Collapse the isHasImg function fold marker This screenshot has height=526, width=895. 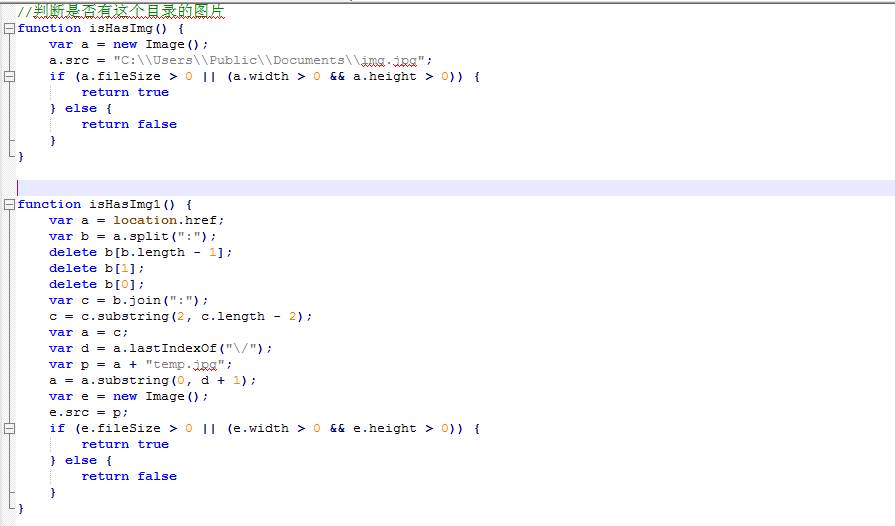pyautogui.click(x=9, y=29)
